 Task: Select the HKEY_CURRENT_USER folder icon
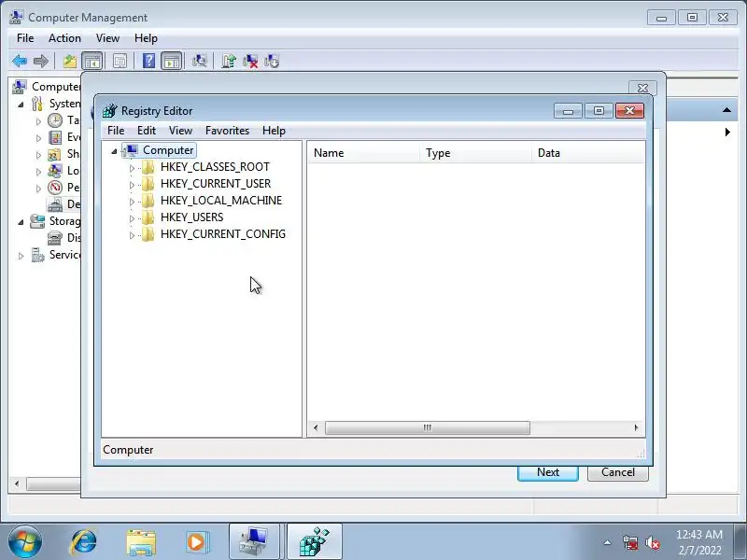(x=148, y=184)
